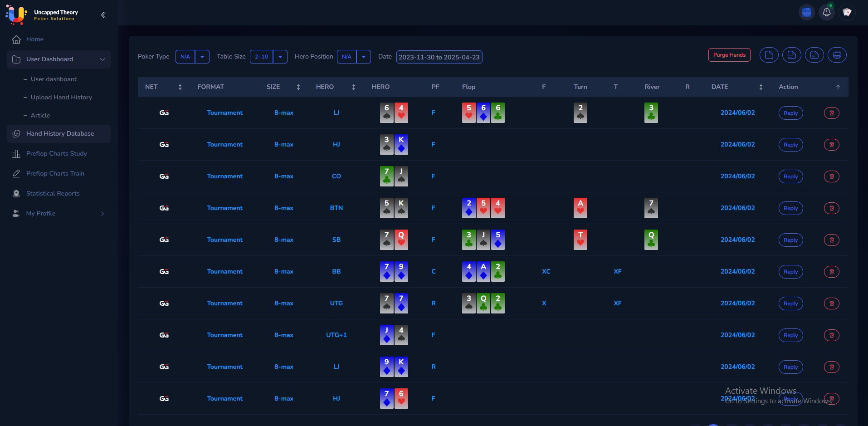
Task: Delete the CO hand row
Action: [831, 176]
